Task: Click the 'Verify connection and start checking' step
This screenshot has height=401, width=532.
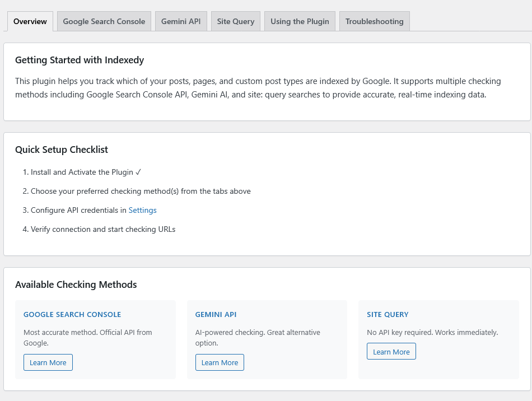Action: coord(103,229)
